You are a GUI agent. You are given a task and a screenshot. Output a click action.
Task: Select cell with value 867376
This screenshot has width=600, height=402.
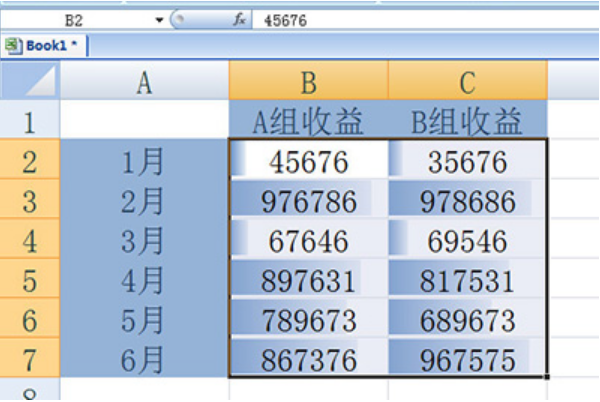point(308,358)
